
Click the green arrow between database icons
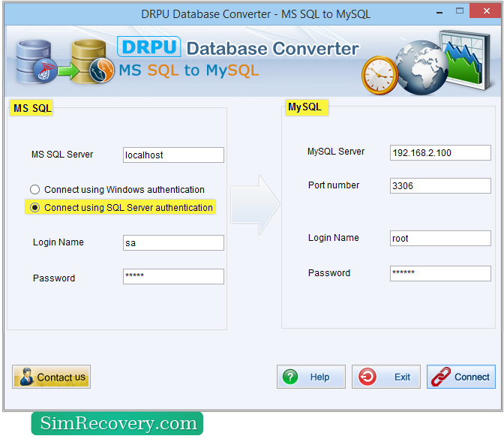point(68,71)
